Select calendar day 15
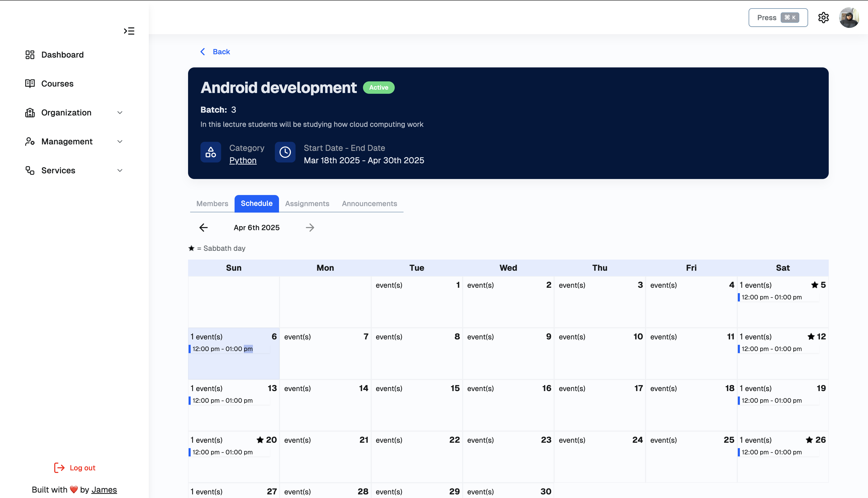The image size is (868, 498). click(416, 405)
